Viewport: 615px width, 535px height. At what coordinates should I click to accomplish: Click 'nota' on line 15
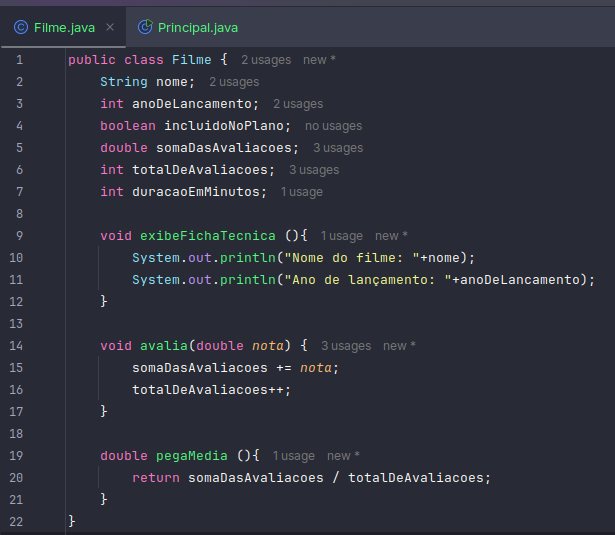click(316, 368)
